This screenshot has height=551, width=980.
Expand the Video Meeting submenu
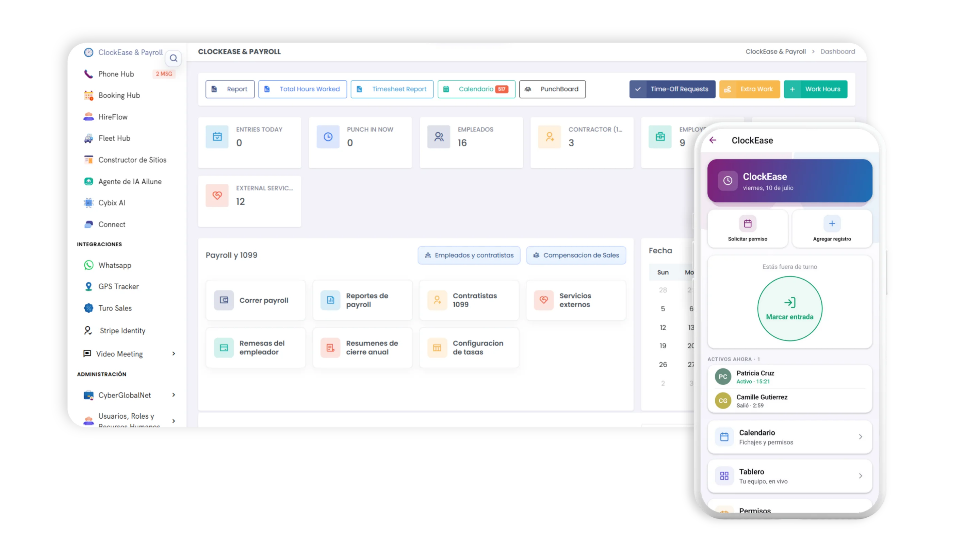(174, 354)
